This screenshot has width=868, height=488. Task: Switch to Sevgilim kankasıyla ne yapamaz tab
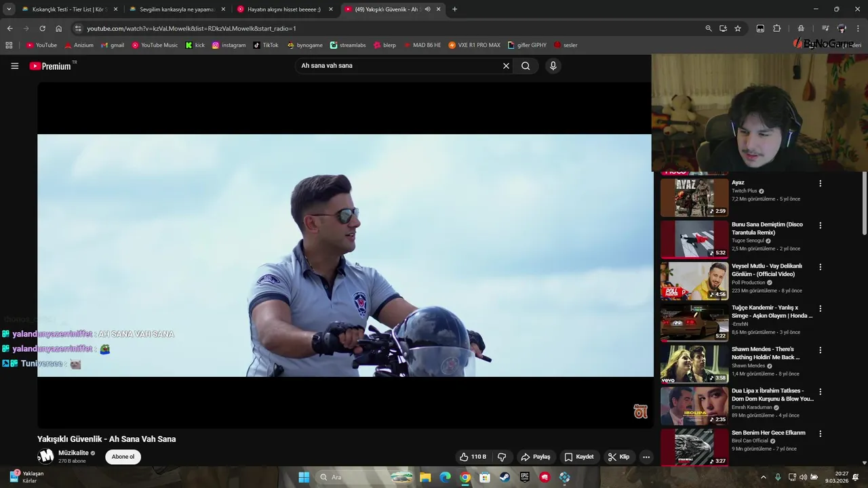click(x=177, y=9)
